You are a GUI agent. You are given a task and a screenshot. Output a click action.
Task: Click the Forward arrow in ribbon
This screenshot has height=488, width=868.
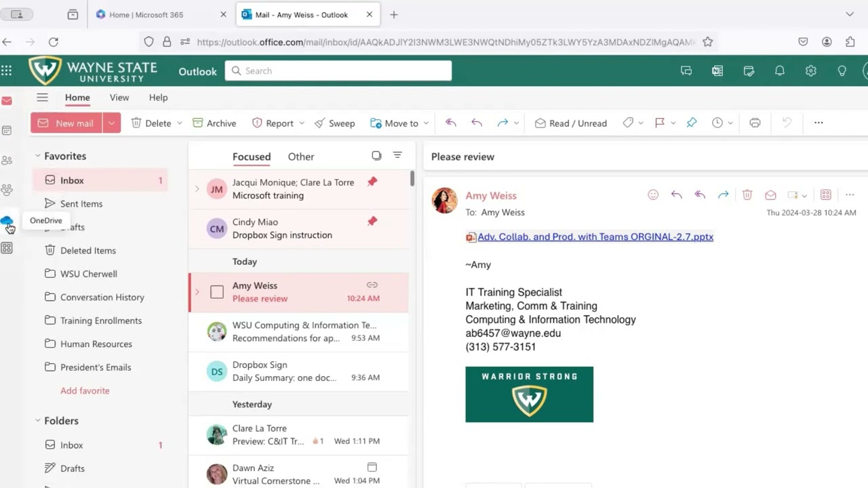pyautogui.click(x=502, y=123)
